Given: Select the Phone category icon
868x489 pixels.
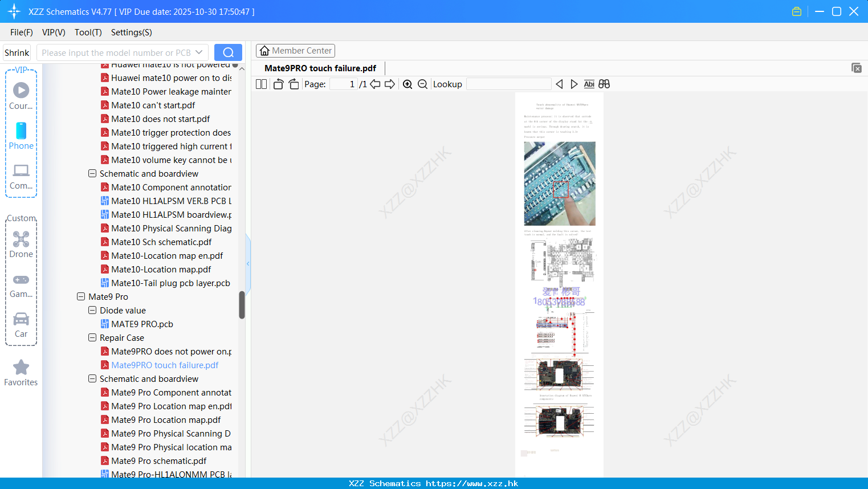Looking at the screenshot, I should [21, 136].
